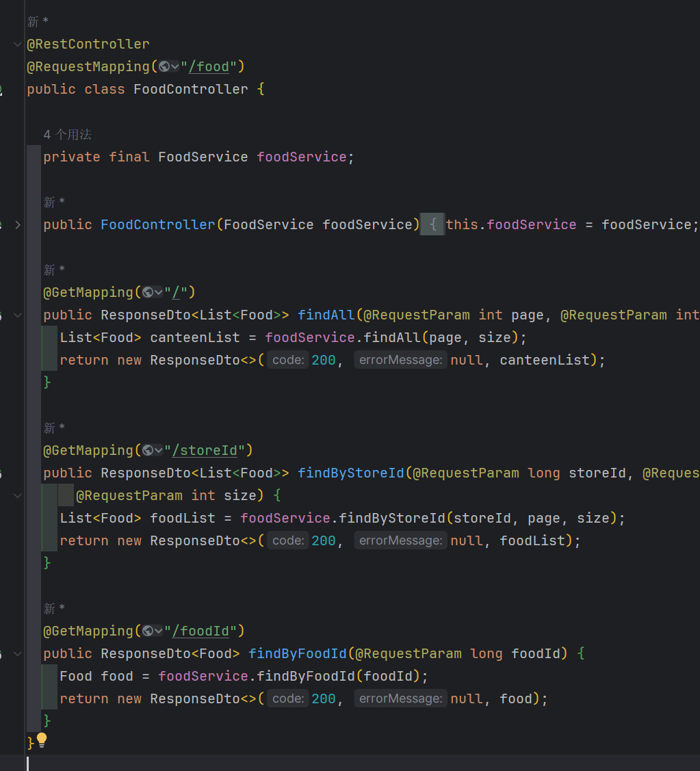The image size is (700, 771).
Task: Open the "/foodId" URL link
Action: point(200,631)
